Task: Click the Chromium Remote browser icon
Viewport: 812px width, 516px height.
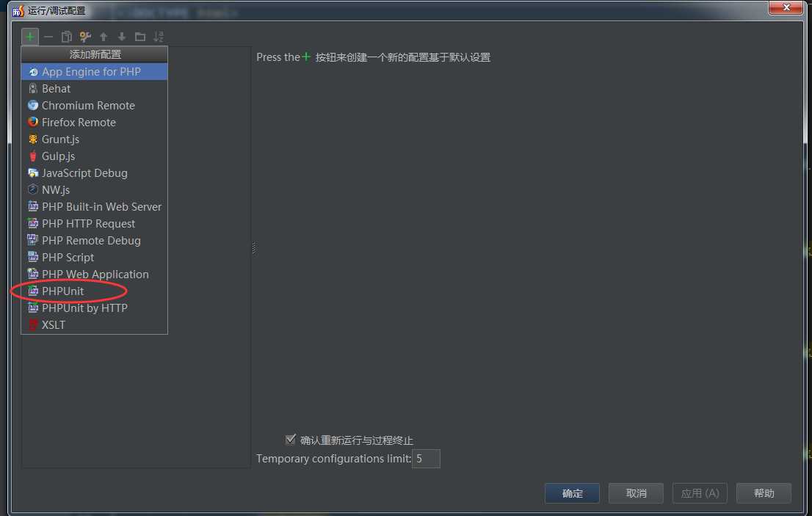Action: [33, 106]
